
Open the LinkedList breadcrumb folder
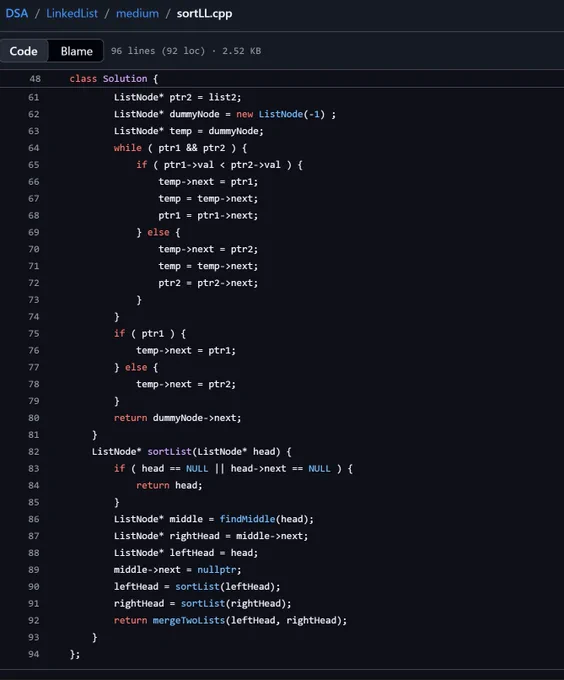72,13
